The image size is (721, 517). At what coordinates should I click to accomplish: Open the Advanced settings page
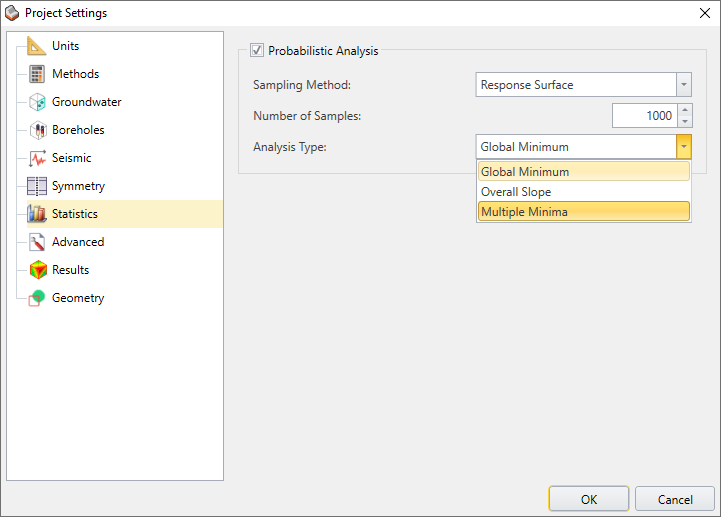pos(78,242)
